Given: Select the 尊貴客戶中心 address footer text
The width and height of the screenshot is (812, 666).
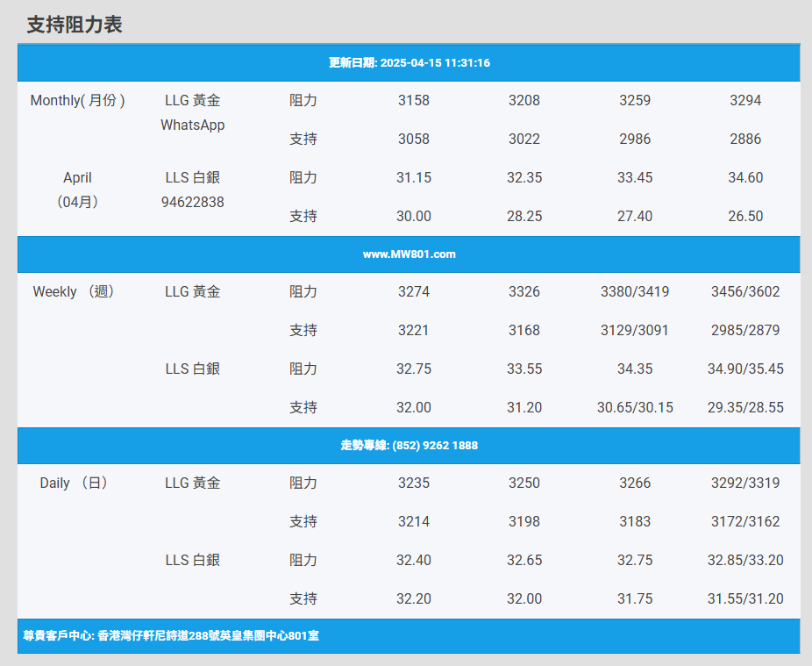Looking at the screenshot, I should coord(171,635).
